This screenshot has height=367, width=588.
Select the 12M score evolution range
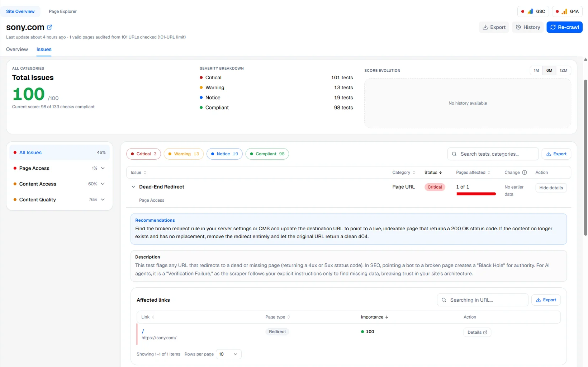point(564,70)
